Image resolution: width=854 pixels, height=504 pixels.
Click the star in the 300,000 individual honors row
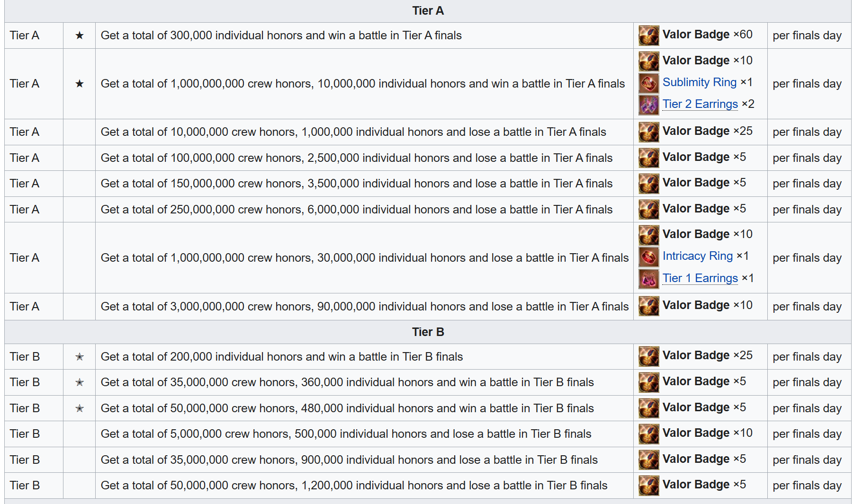[80, 35]
